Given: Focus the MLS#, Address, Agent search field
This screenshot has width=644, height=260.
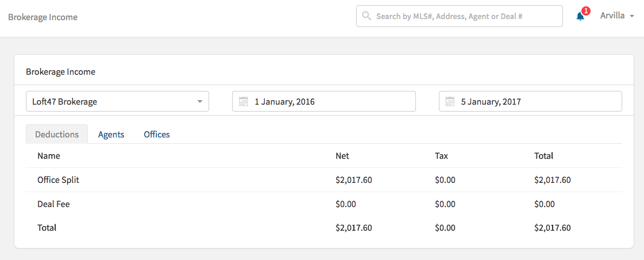Looking at the screenshot, I should 465,17.
